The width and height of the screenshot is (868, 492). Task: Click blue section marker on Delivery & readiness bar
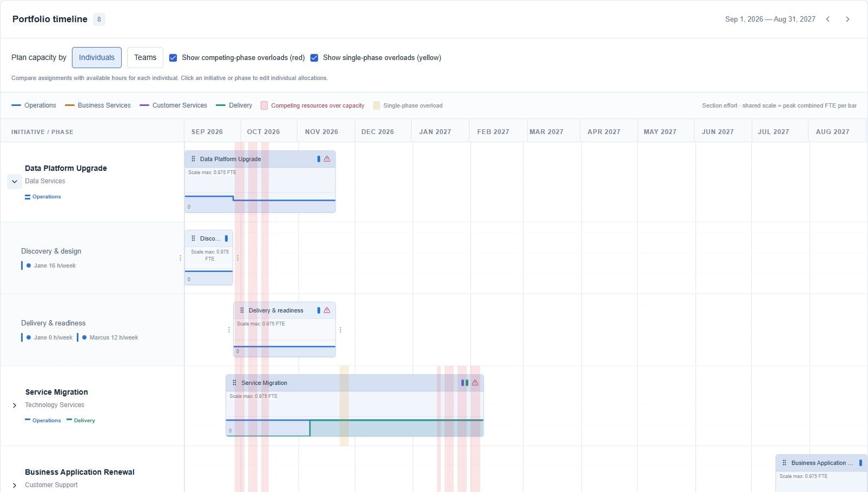click(x=319, y=310)
